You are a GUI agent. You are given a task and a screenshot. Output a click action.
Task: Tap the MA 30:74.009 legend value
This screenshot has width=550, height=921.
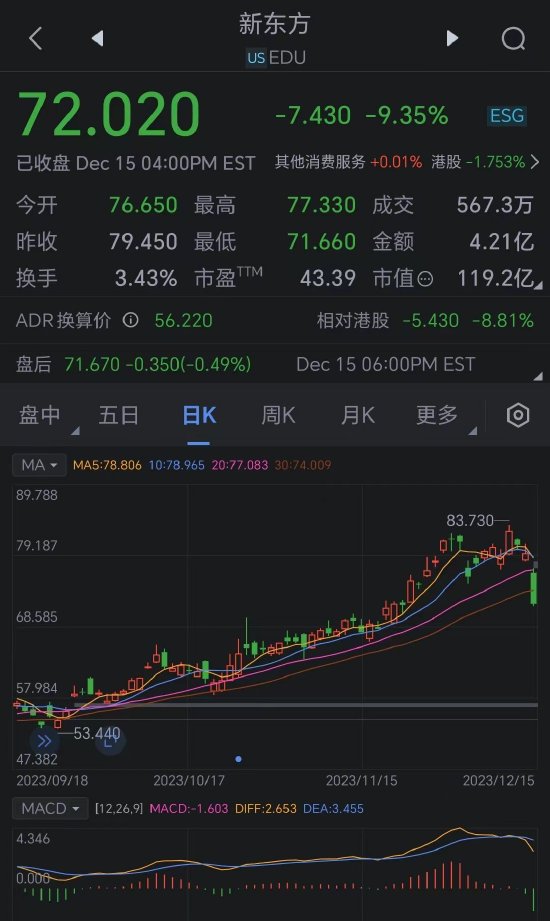303,465
